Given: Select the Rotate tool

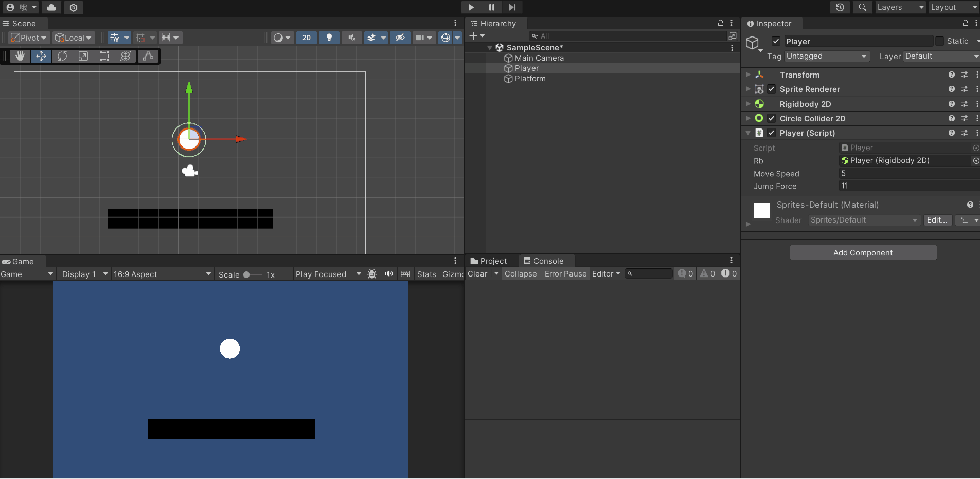Looking at the screenshot, I should click(x=62, y=56).
